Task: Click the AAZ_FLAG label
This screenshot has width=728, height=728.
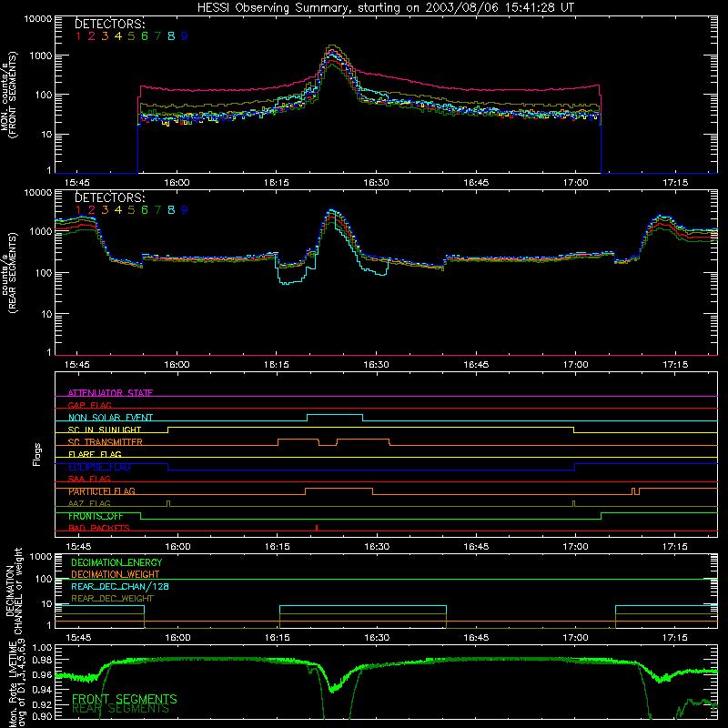Action: click(89, 503)
